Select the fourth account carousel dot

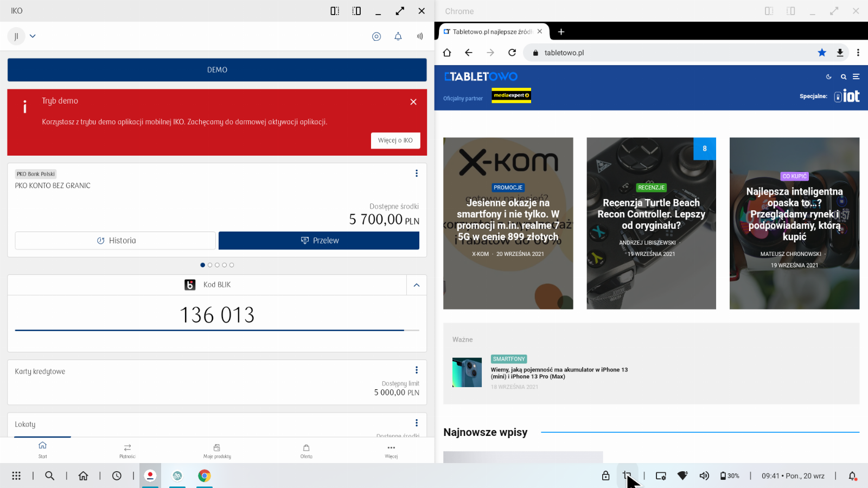(225, 265)
